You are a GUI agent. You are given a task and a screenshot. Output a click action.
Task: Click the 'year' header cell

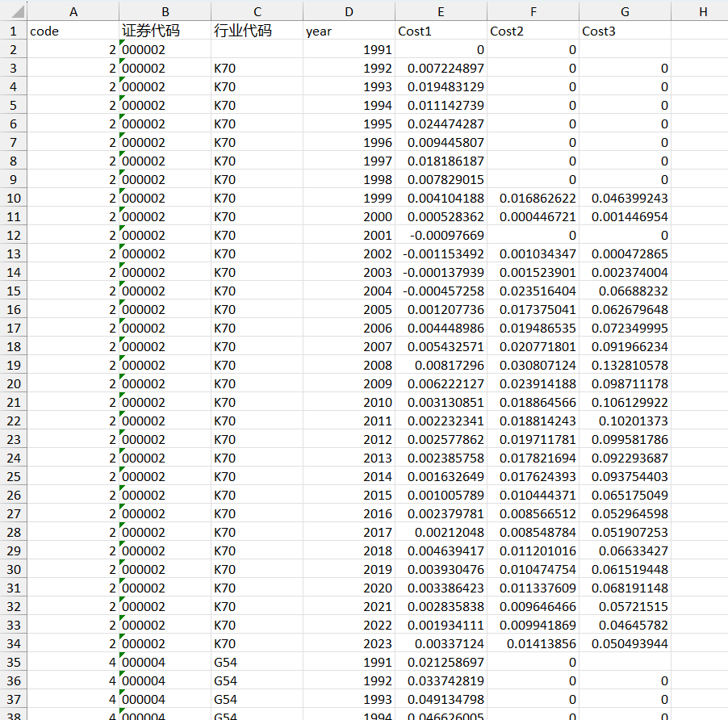click(x=349, y=31)
